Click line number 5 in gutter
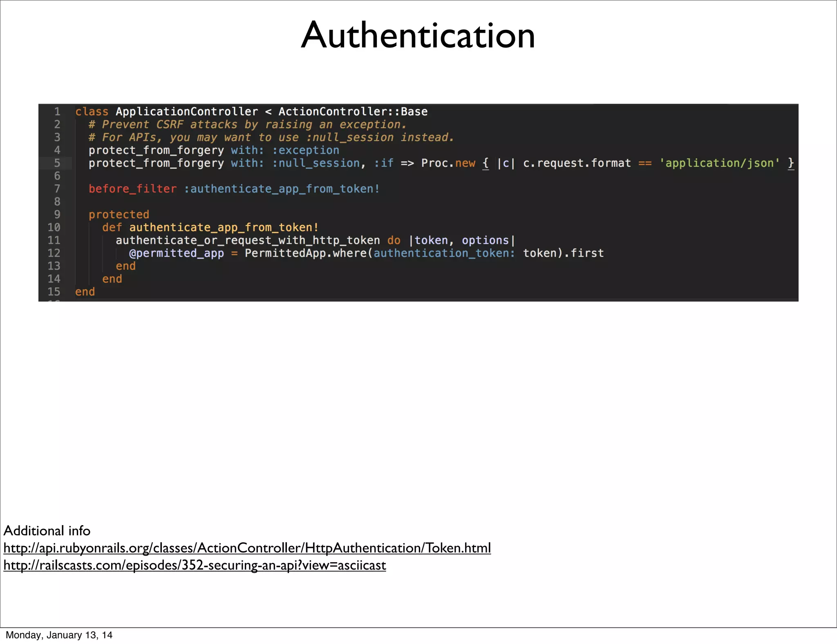This screenshot has width=837, height=644. pos(57,163)
